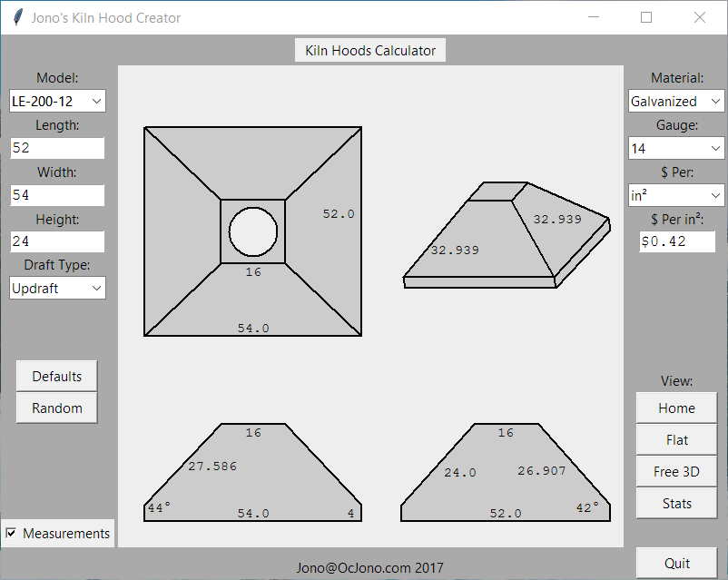
Task: Click the Length input field
Action: tap(57, 148)
